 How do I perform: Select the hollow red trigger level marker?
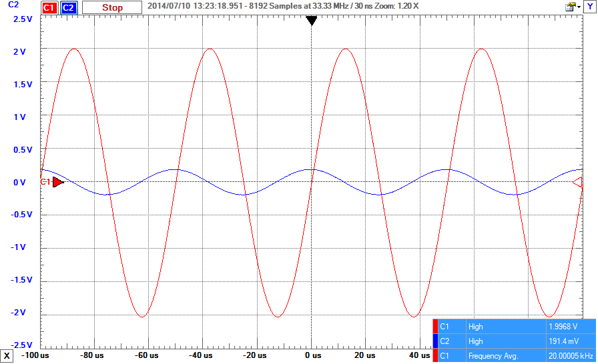coord(577,183)
